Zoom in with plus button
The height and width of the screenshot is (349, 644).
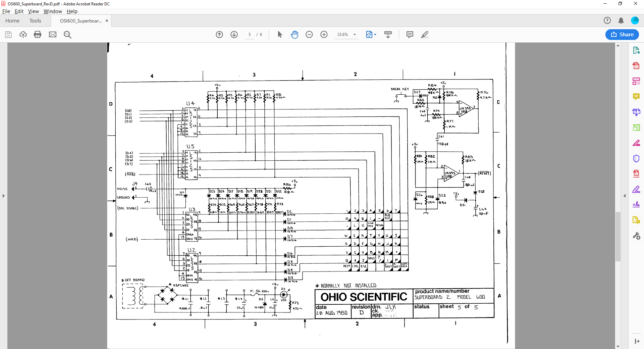point(324,35)
